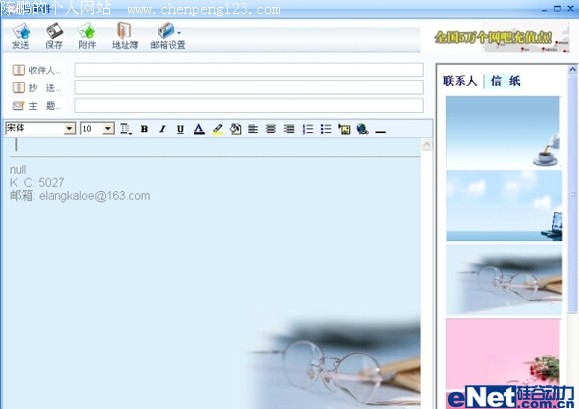
Task: Click the insert hyperlink globe icon
Action: pos(363,129)
